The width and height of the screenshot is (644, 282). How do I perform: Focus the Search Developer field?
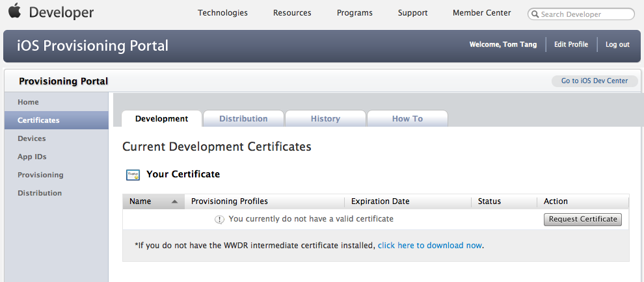pos(585,14)
